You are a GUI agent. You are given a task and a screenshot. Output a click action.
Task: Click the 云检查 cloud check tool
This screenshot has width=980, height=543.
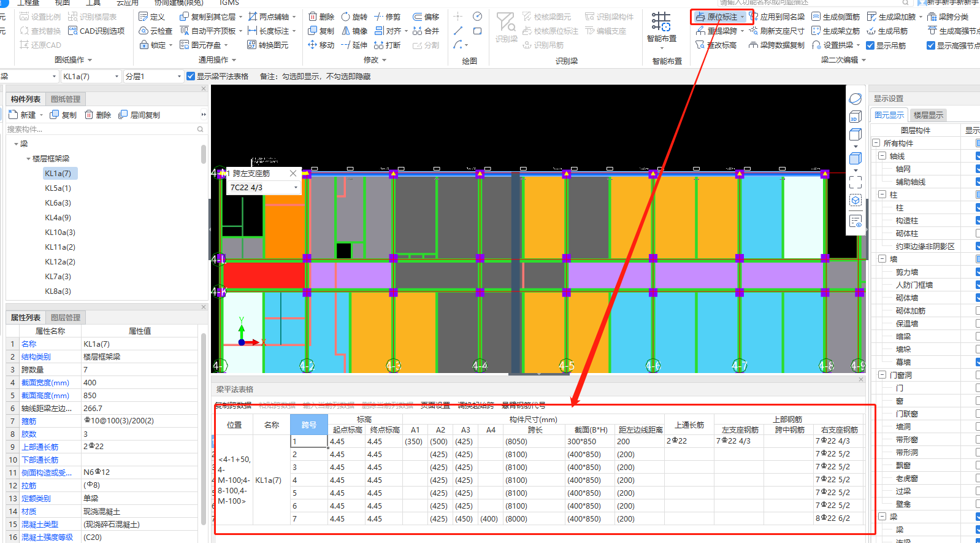click(x=155, y=31)
